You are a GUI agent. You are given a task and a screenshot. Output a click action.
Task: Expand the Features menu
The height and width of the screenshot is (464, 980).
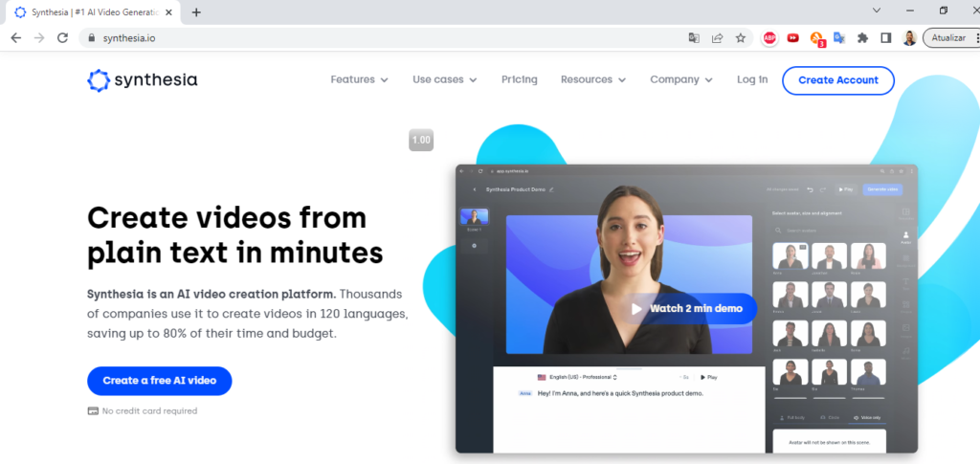360,80
